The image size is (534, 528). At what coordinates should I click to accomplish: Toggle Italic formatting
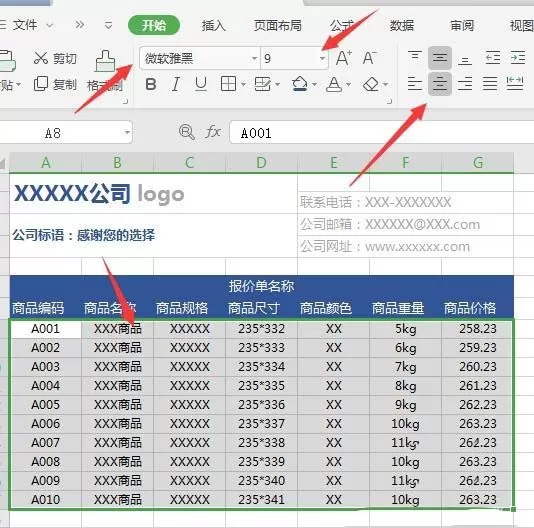pyautogui.click(x=176, y=84)
